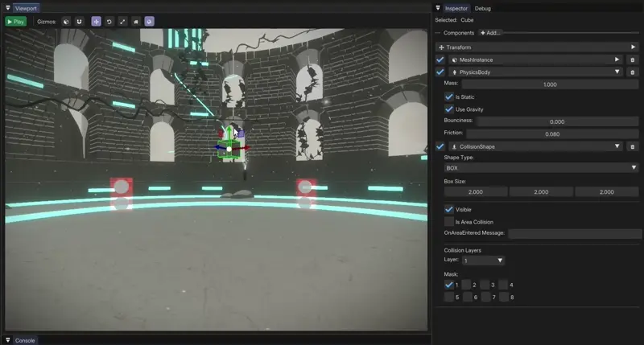This screenshot has height=345, width=644.
Task: Click the second Box Size field
Action: click(541, 192)
